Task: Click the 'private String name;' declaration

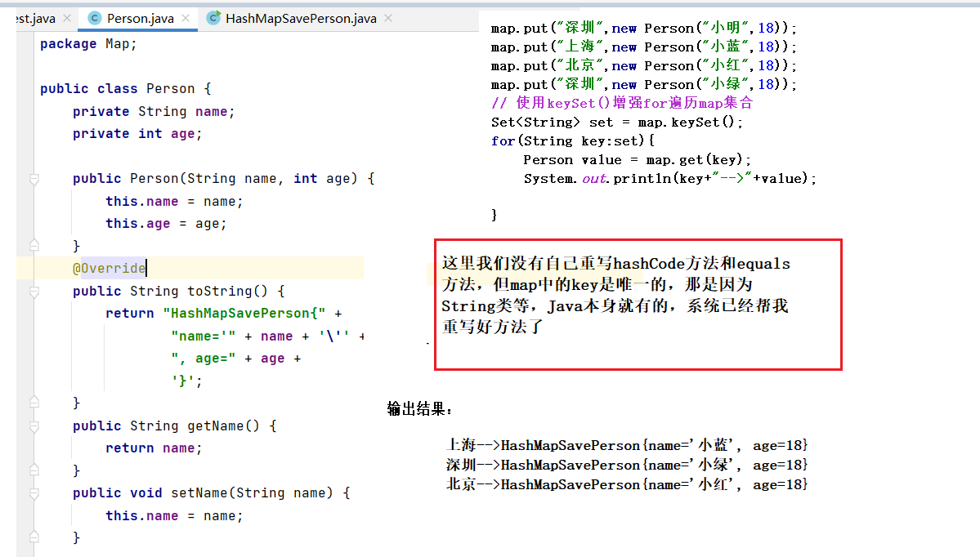Action: coord(153,111)
